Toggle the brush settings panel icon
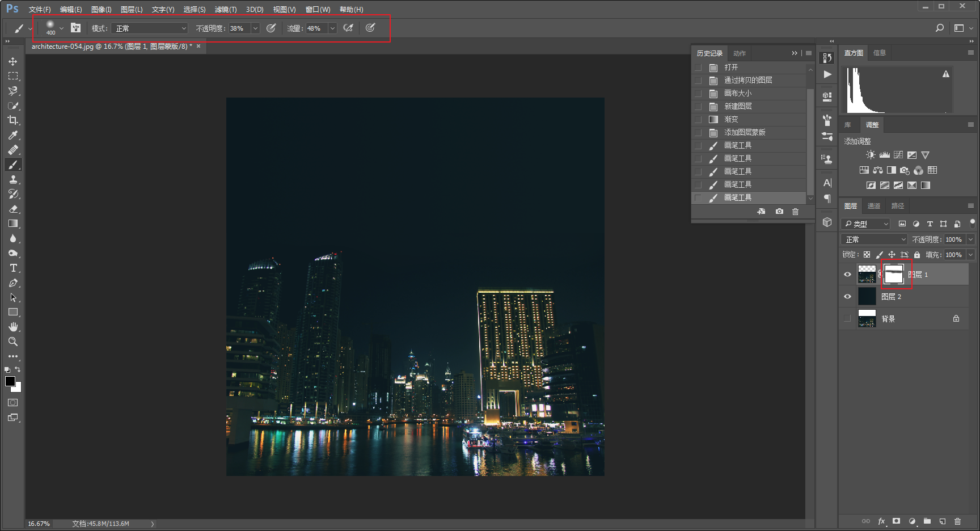The image size is (980, 531). tap(76, 28)
